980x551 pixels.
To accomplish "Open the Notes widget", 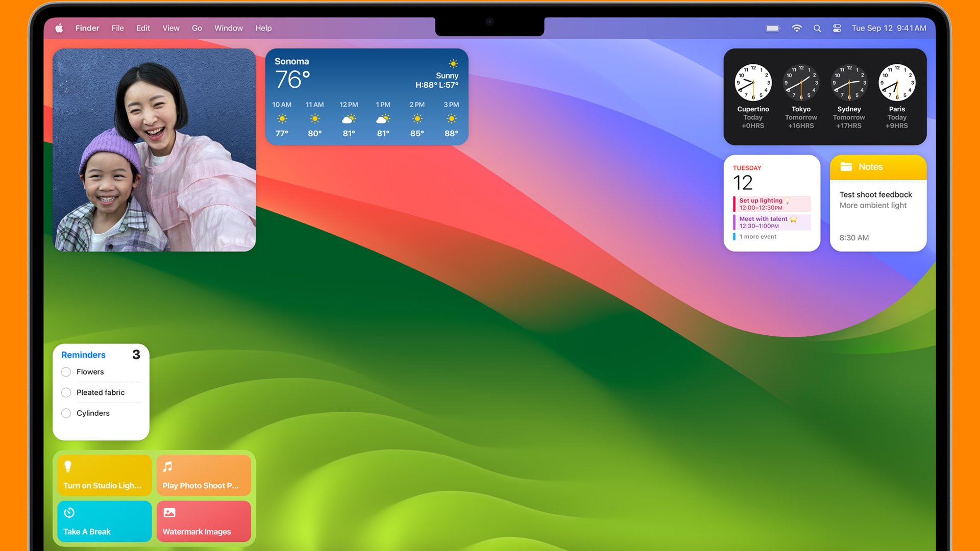I will tap(878, 202).
